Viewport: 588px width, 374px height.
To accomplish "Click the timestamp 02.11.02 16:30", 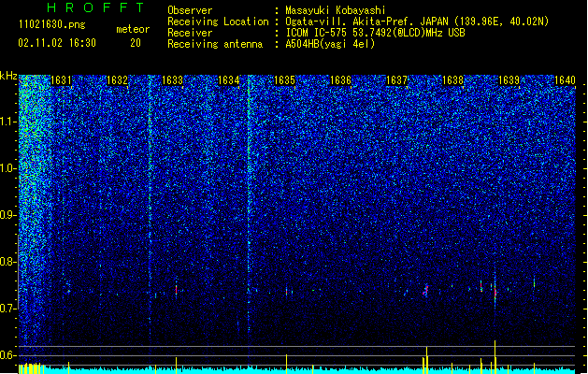I will 57,43.
